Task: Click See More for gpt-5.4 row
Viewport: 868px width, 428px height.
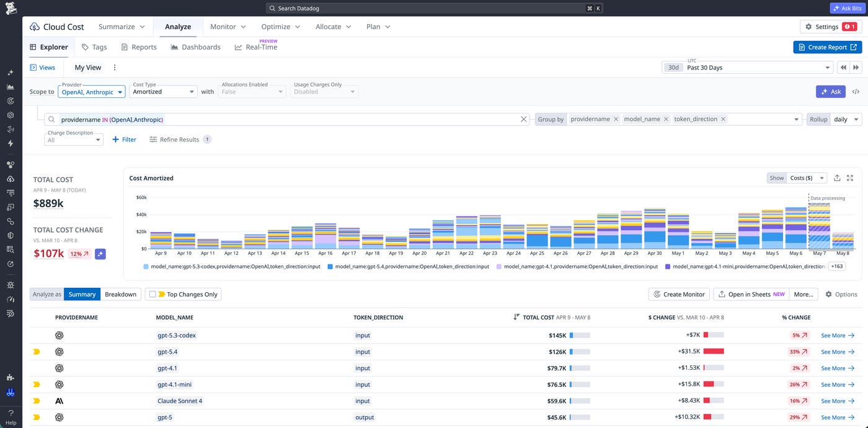Action: (x=838, y=352)
